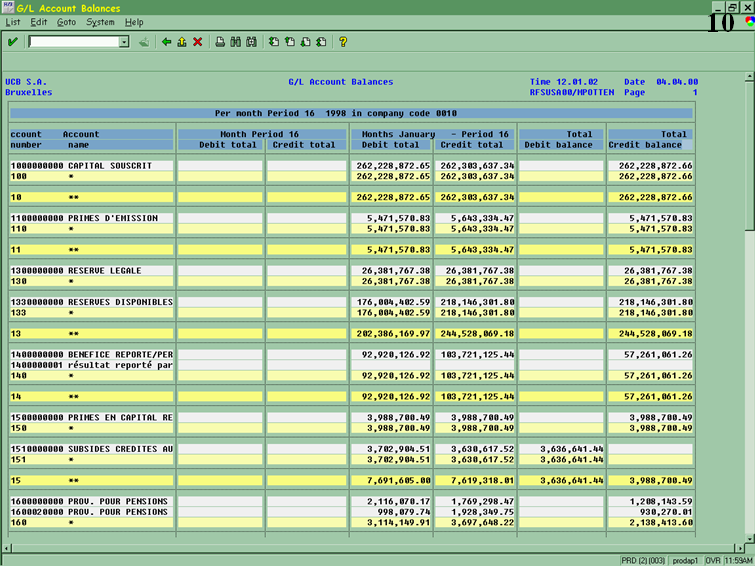Open the System menu
The height and width of the screenshot is (567, 756).
[x=100, y=22]
